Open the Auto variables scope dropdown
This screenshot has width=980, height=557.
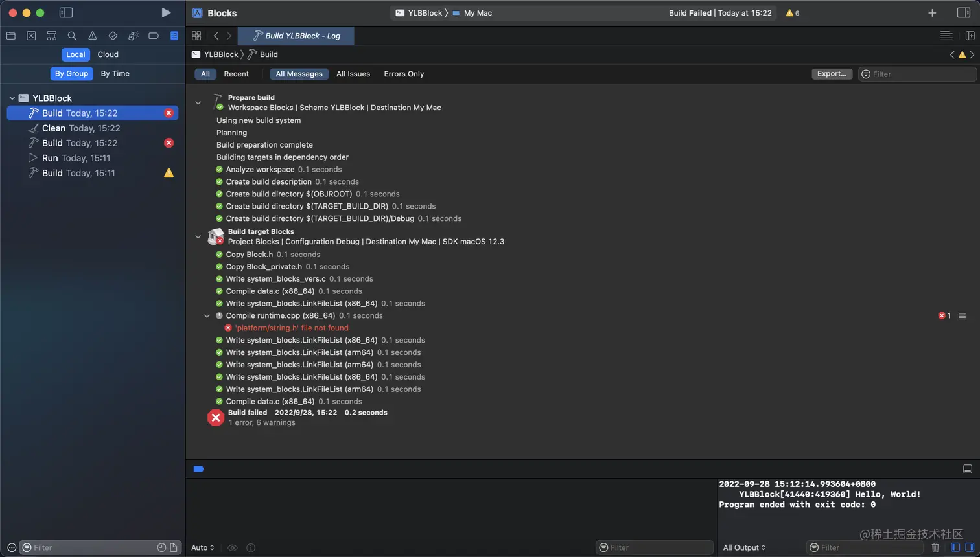coord(203,547)
